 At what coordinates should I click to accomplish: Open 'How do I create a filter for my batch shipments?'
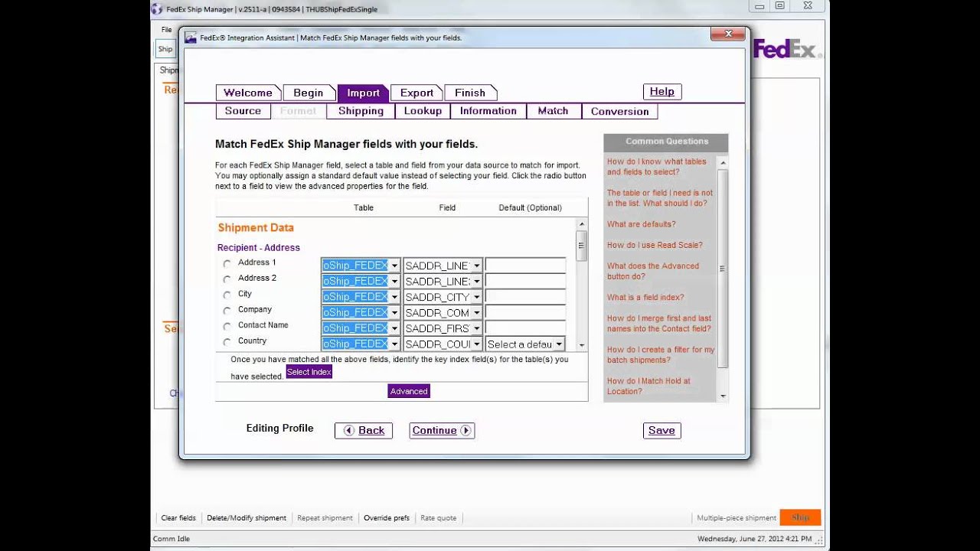click(661, 354)
